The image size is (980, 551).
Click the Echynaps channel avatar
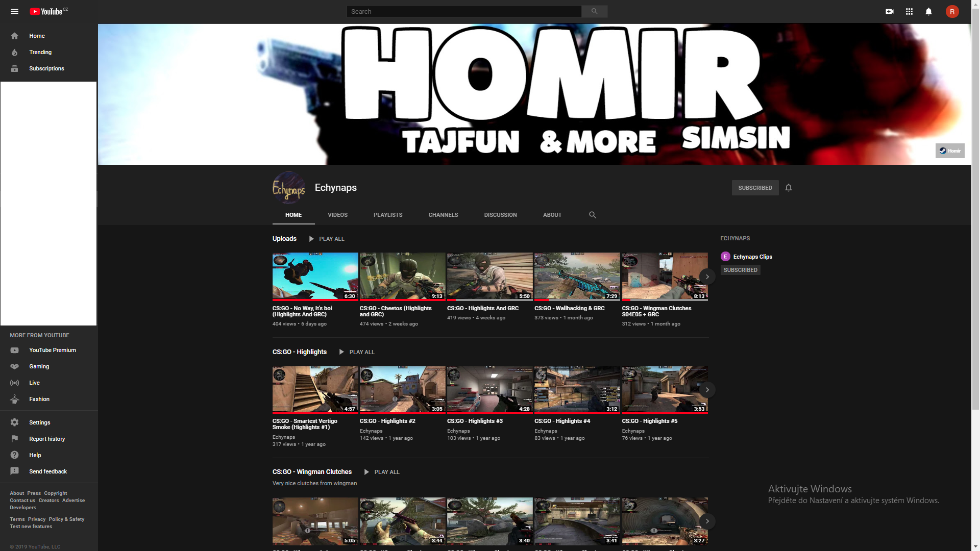pyautogui.click(x=289, y=188)
